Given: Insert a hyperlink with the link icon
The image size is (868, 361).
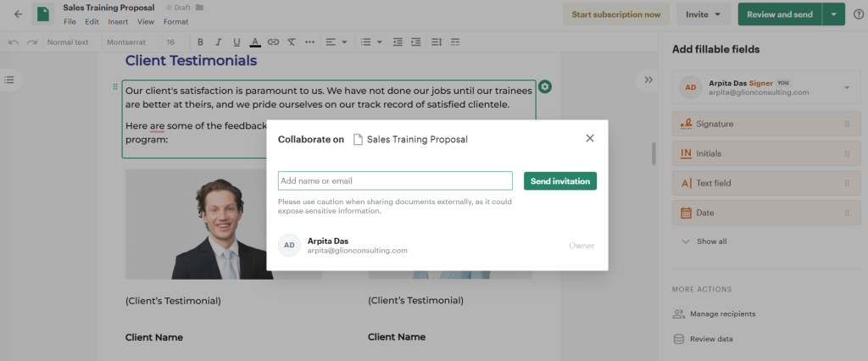Looking at the screenshot, I should (x=273, y=42).
